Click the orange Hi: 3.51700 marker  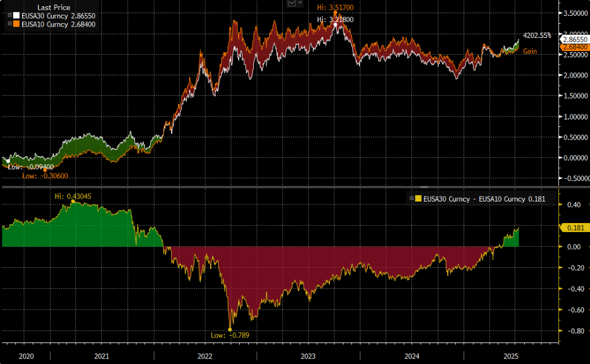pos(335,12)
